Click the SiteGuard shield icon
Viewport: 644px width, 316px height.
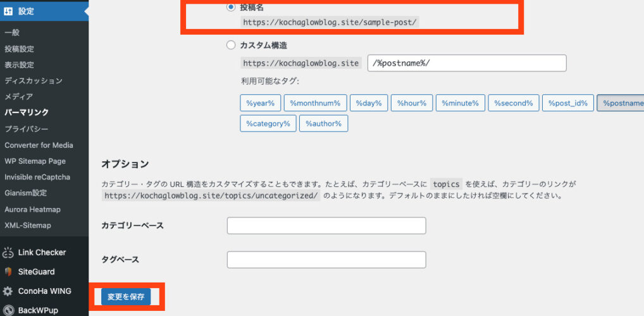pyautogui.click(x=8, y=272)
